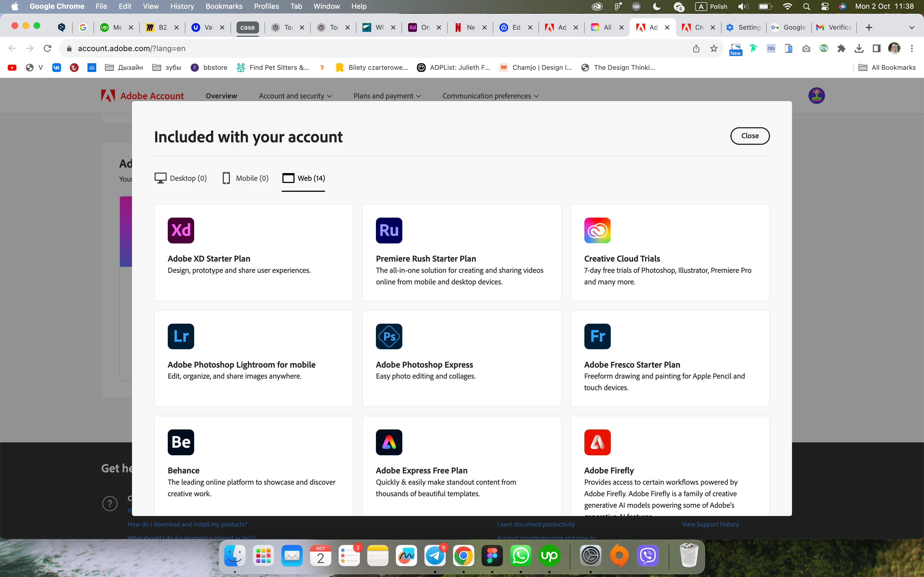
Task: Close the Included with your account dialog
Action: [x=749, y=136]
